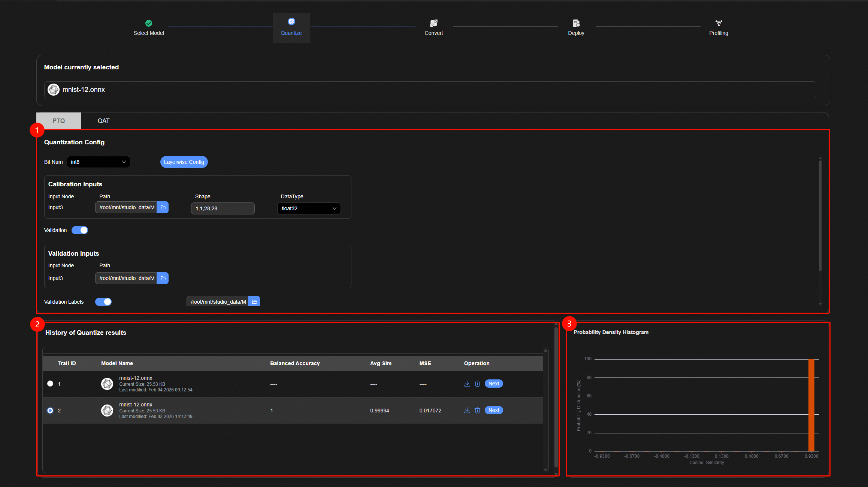Select trail 1 radio button
868x487 pixels.
tap(50, 384)
